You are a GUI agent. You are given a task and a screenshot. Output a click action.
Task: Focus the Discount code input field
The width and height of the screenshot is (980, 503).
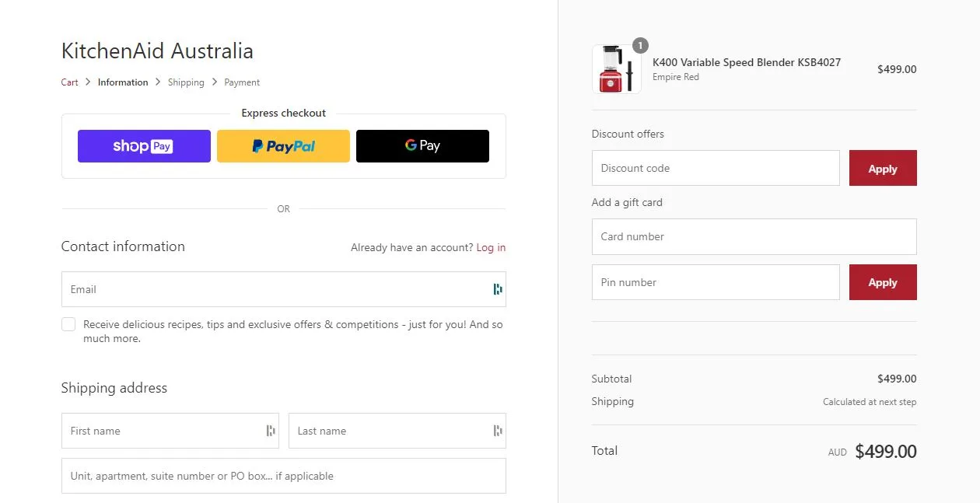tap(715, 167)
